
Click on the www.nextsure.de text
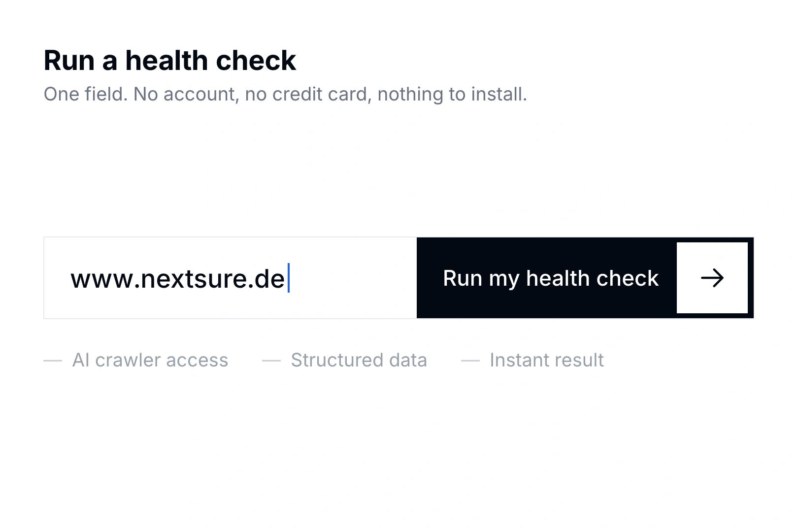[178, 279]
